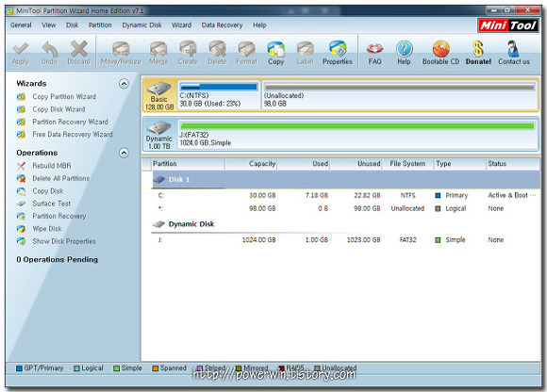Click Delete All Partitions operation
This screenshot has width=547, height=392.
coord(61,178)
